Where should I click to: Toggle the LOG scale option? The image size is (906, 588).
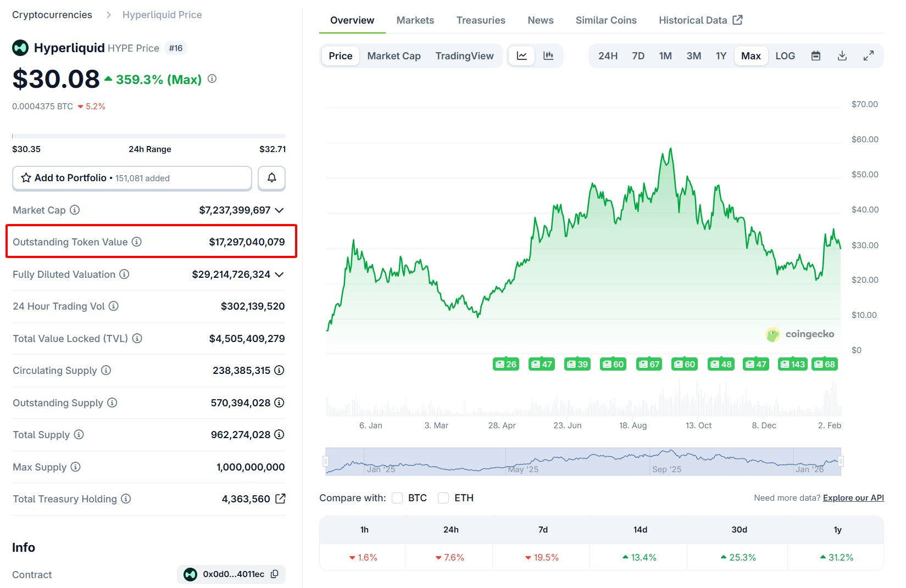(785, 56)
